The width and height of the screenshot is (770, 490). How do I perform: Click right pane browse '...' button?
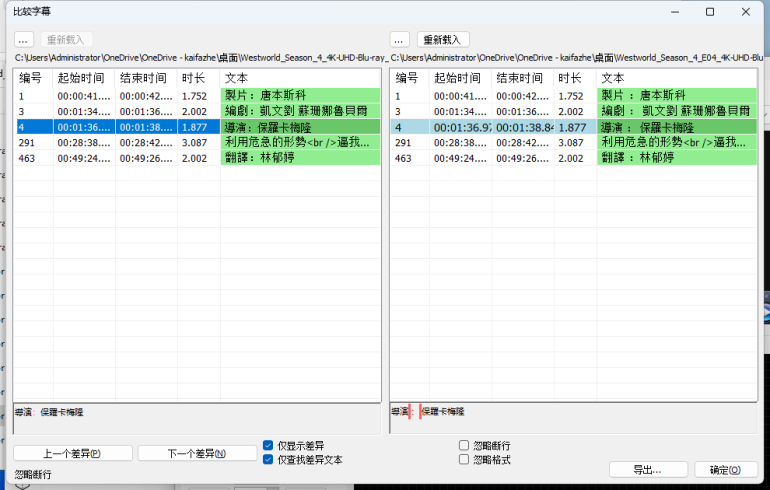pyautogui.click(x=399, y=40)
